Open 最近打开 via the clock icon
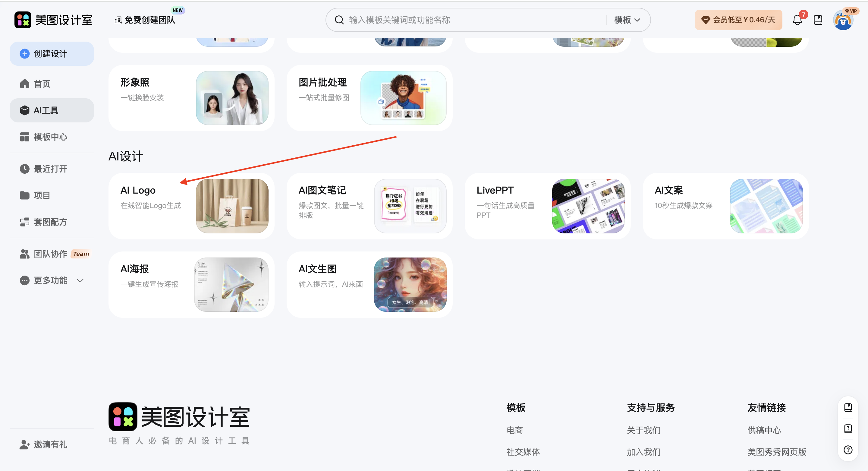Image resolution: width=868 pixels, height=471 pixels. [25, 169]
